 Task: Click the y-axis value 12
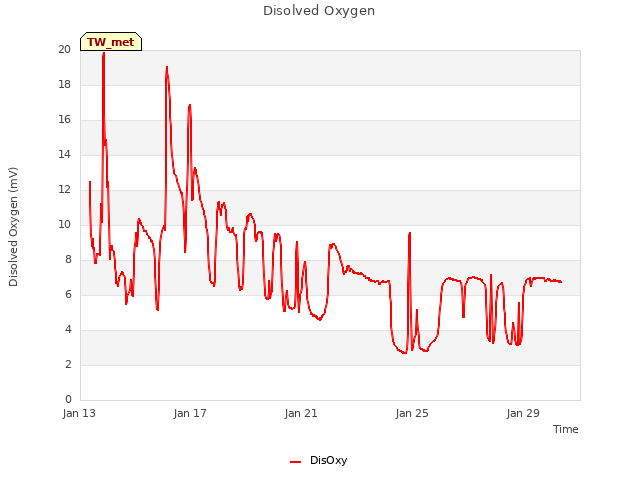point(64,189)
